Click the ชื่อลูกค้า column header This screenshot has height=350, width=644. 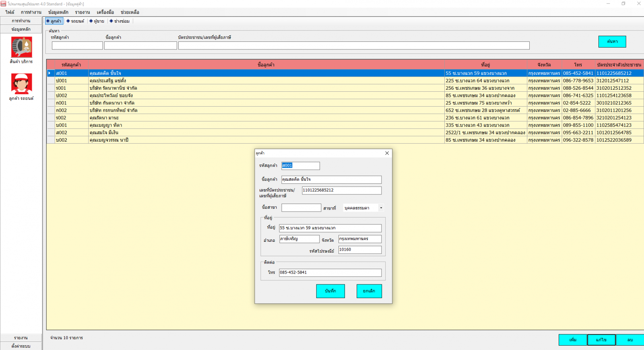[266, 65]
